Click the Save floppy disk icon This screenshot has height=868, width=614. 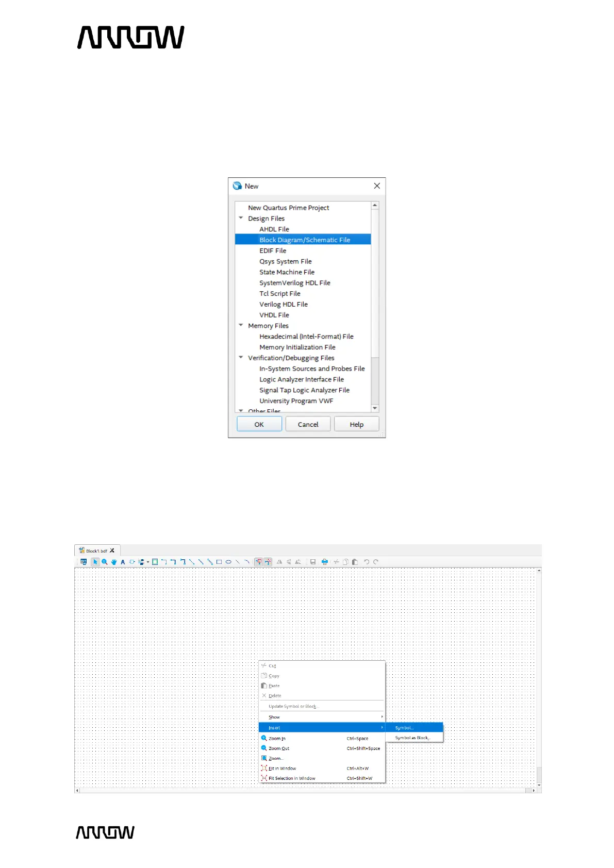coord(313,562)
